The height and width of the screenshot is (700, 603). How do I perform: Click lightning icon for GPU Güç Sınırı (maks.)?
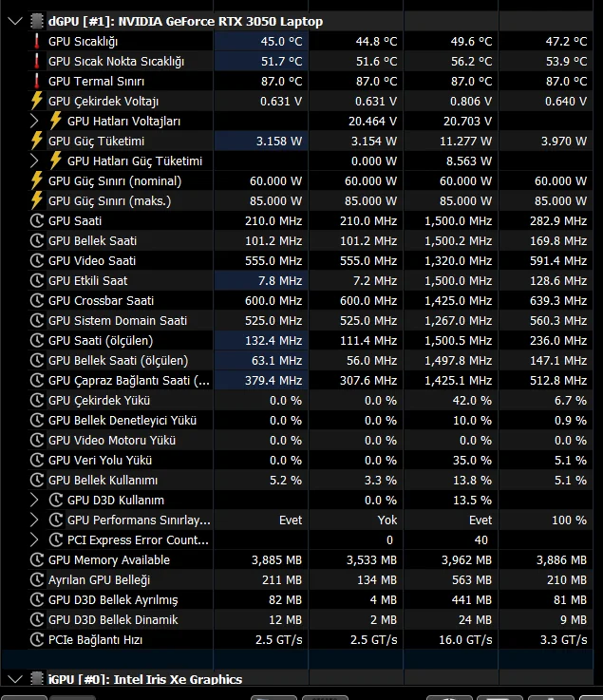(37, 201)
